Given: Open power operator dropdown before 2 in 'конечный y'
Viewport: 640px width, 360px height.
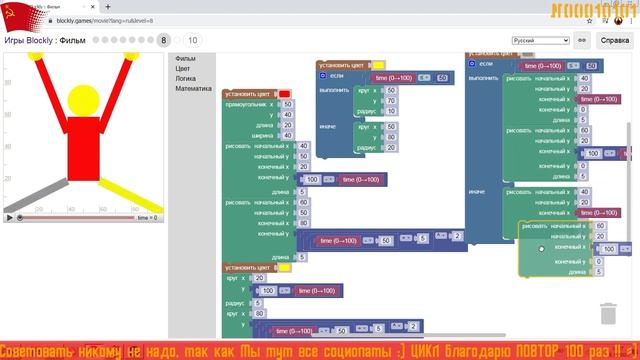Looking at the screenshot, I should 441,236.
